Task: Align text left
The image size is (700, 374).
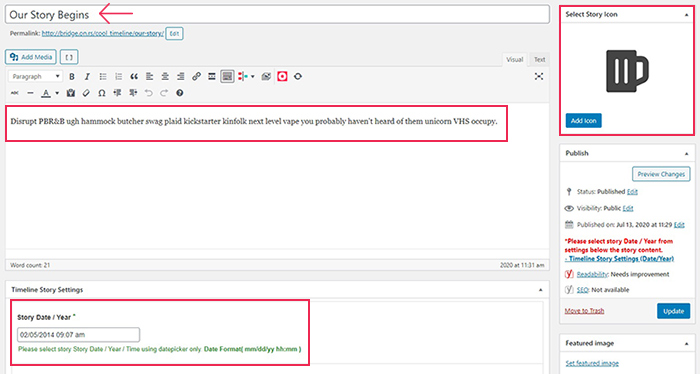Action: point(150,77)
